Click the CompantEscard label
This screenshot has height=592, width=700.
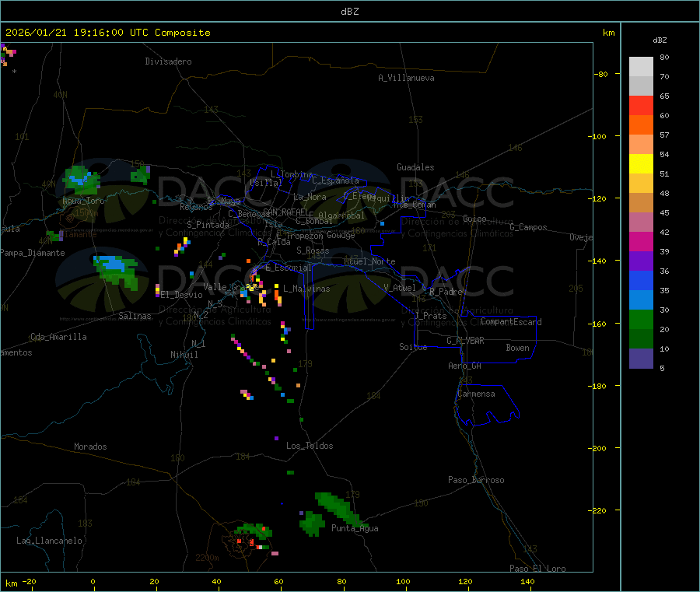click(x=511, y=321)
